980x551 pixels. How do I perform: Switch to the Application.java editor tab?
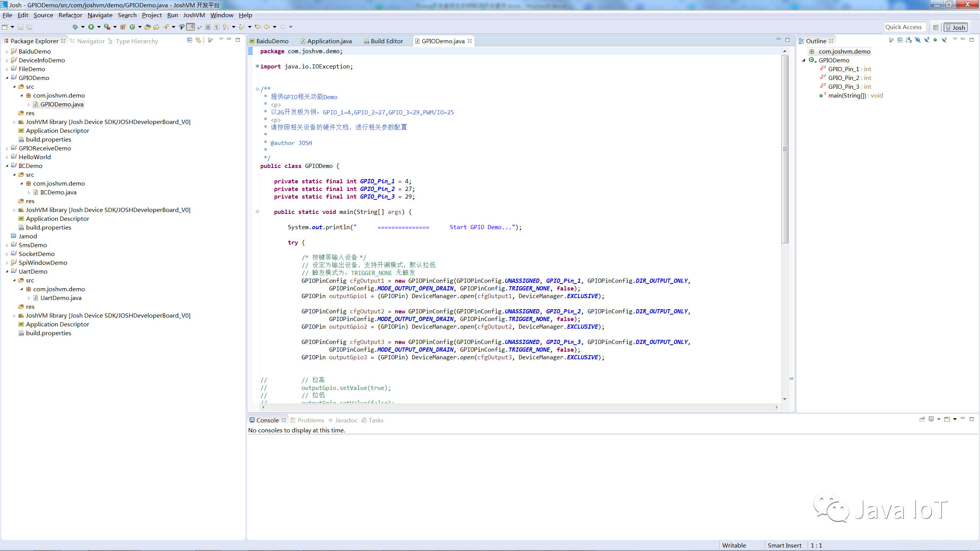(x=326, y=41)
